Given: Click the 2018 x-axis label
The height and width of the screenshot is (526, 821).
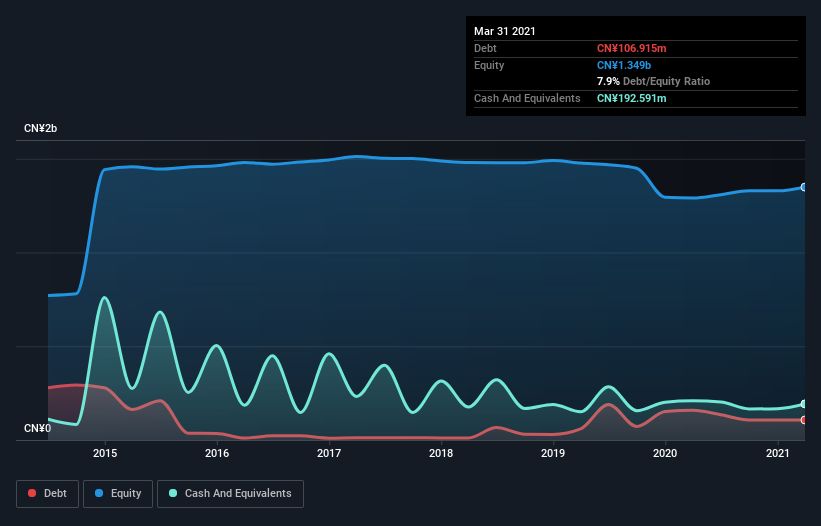Looking at the screenshot, I should coord(441,453).
